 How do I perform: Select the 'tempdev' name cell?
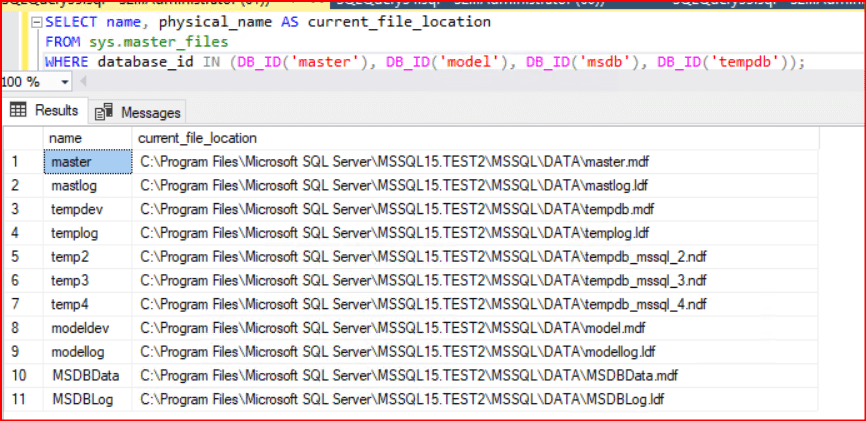click(77, 209)
